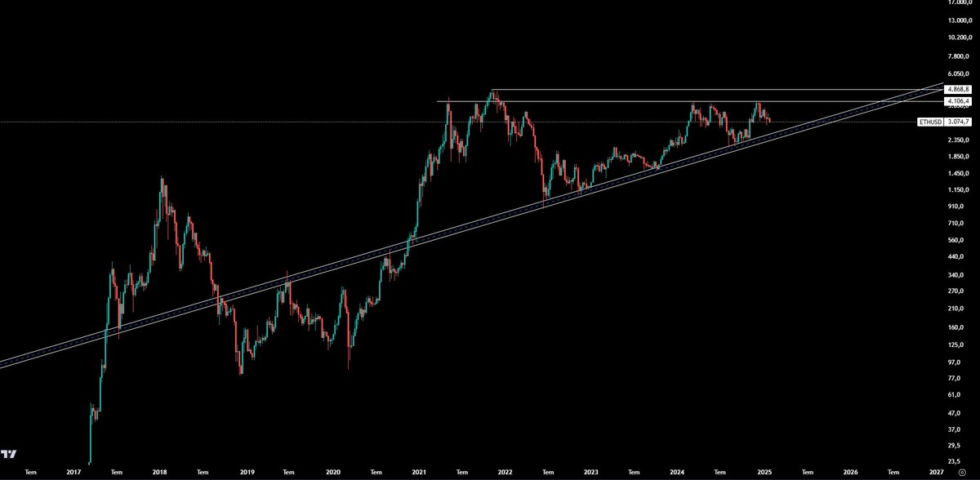The image size is (980, 480).
Task: Click the 710,0 price axis label
Action: click(956, 224)
